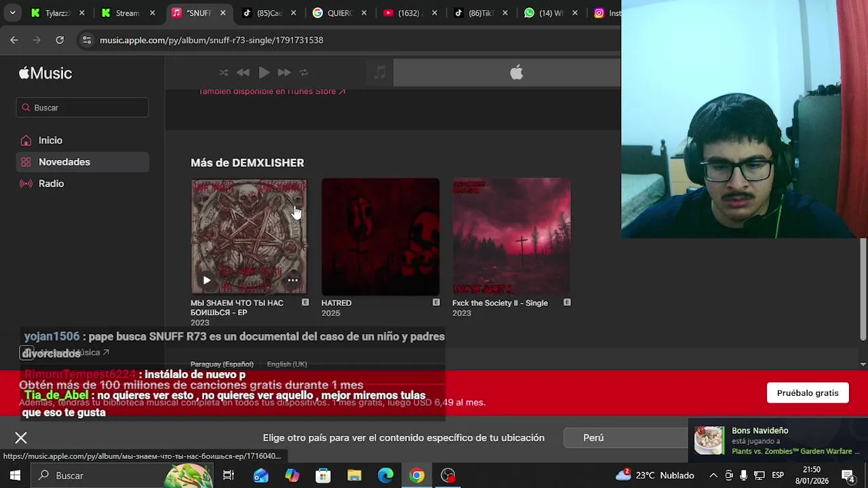Open the Perú country selector

pos(625,438)
